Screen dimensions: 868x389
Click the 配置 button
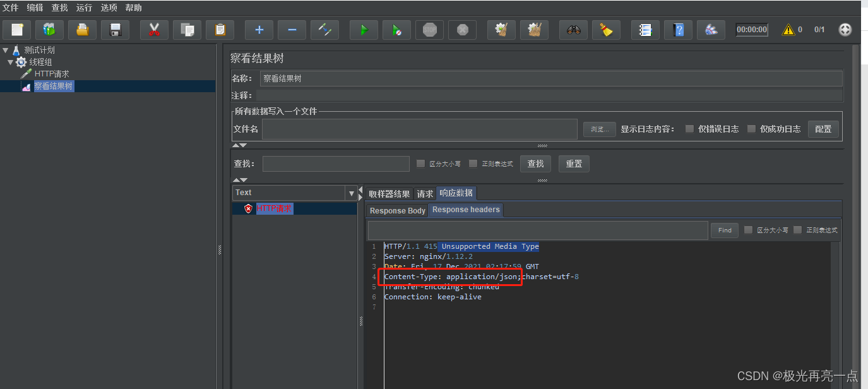click(x=823, y=129)
